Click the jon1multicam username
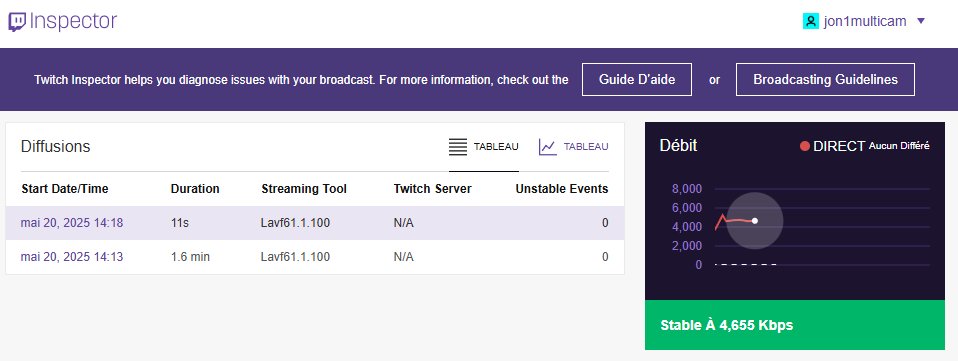Image resolution: width=958 pixels, height=361 pixels. coord(866,21)
